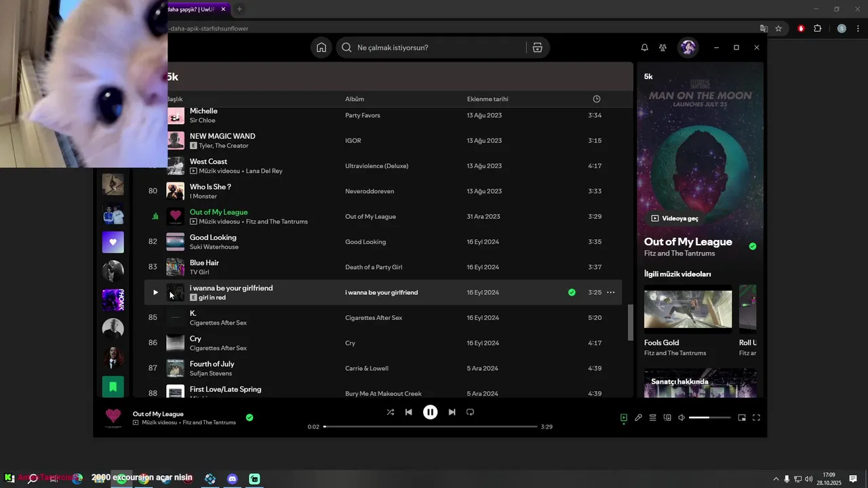
Task: Sort by the duration clock column icon
Action: tap(597, 99)
